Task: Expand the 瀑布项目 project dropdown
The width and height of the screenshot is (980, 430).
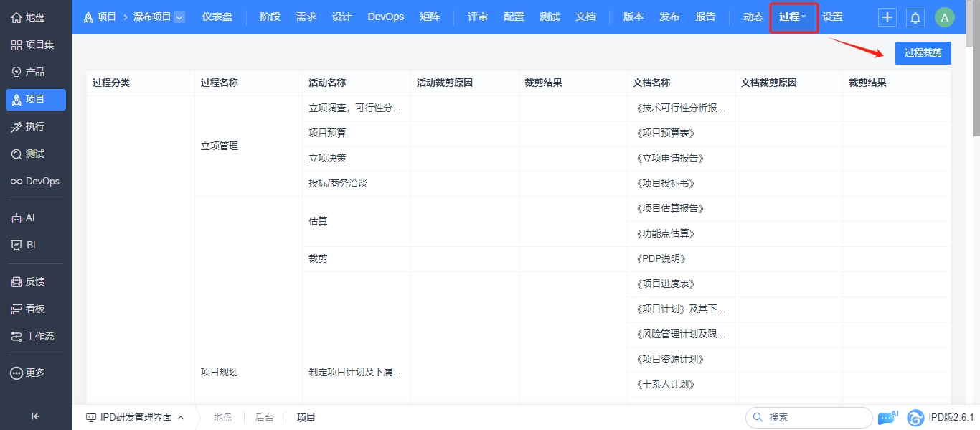Action: tap(179, 17)
